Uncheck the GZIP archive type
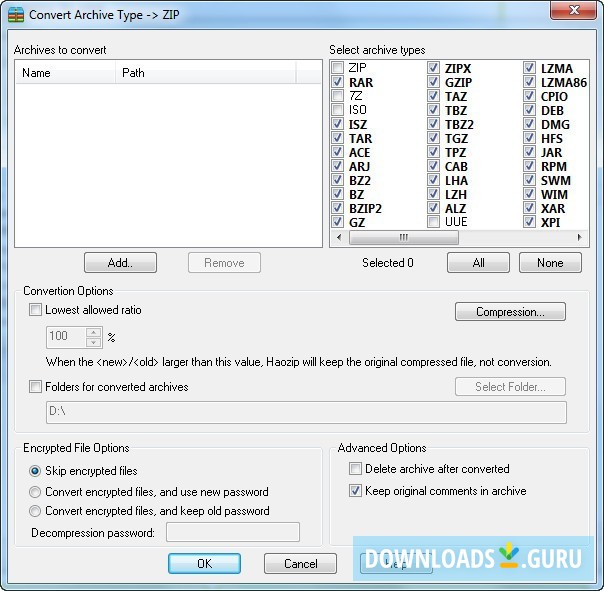Viewport: 604px width, 591px height. (433, 82)
